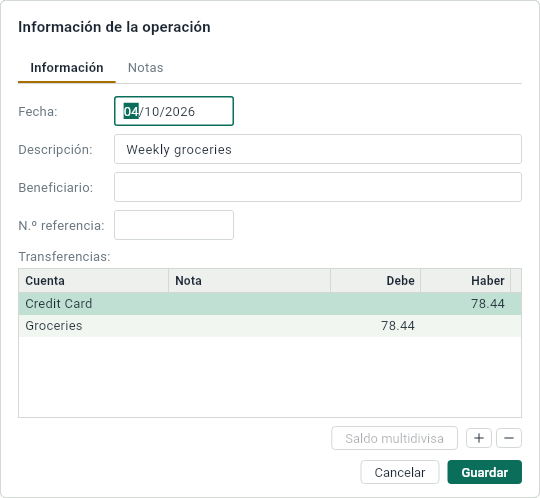Click the Nota cell of Credit Card row
Image resolution: width=540 pixels, height=498 pixels.
point(249,304)
